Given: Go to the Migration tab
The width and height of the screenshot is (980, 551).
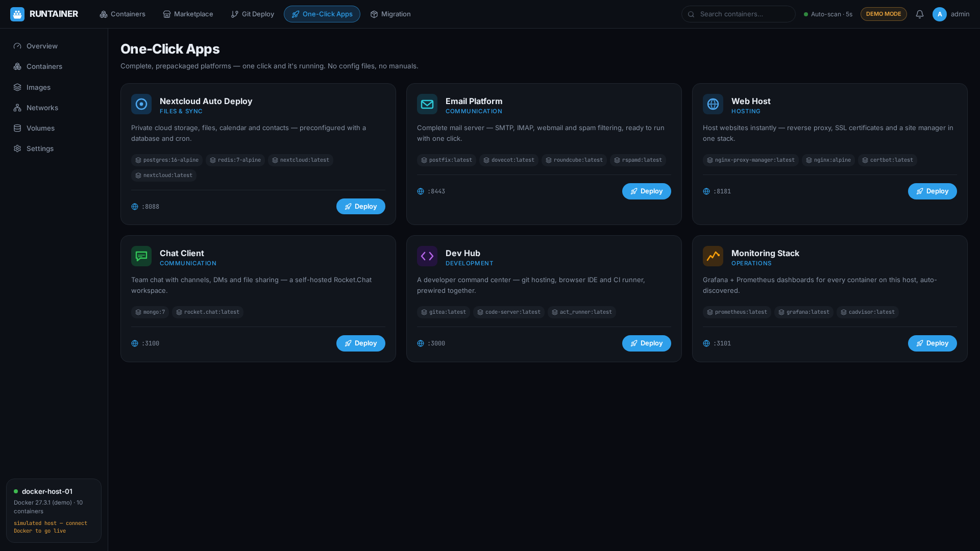Looking at the screenshot, I should click(390, 14).
